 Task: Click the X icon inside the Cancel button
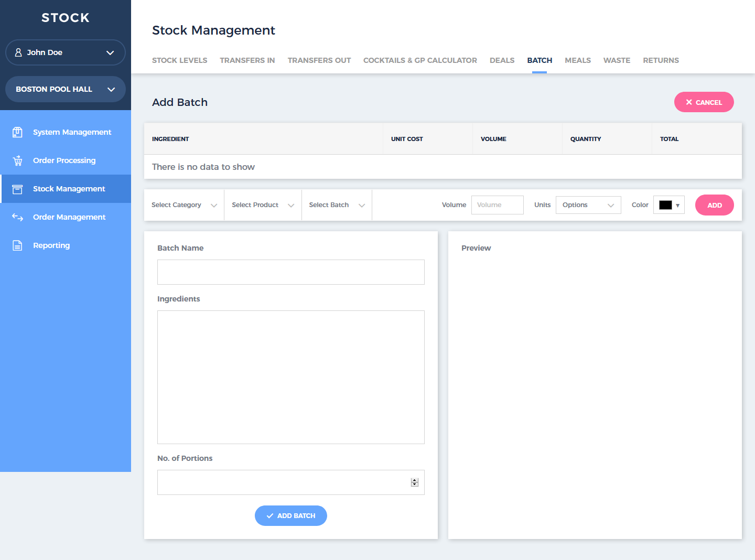[689, 102]
